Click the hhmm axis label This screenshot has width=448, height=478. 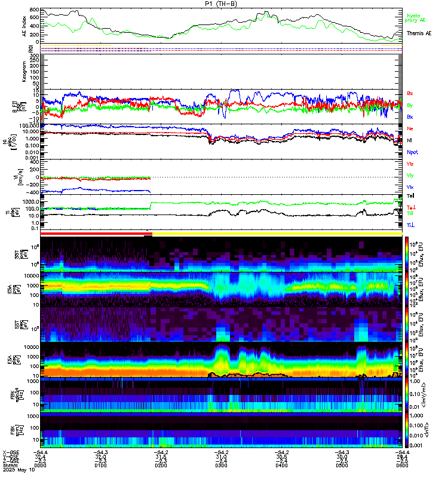pos(9,465)
